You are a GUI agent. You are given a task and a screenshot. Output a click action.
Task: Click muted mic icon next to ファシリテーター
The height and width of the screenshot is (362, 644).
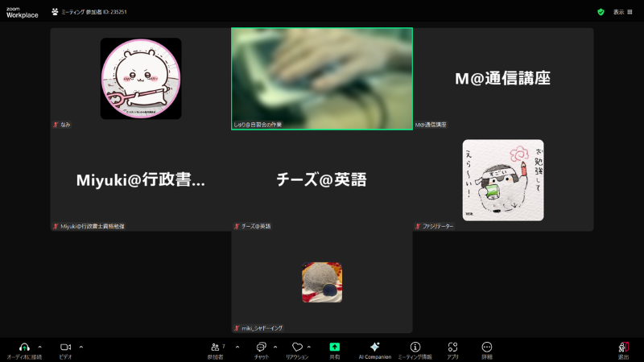coord(418,226)
